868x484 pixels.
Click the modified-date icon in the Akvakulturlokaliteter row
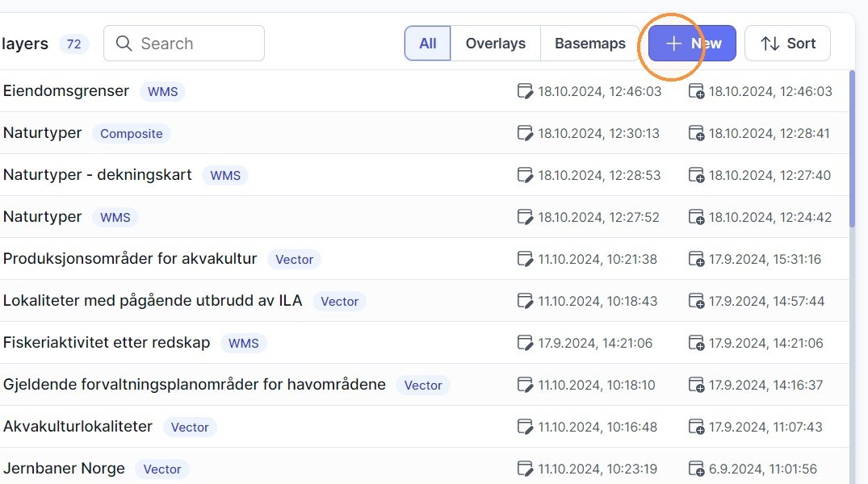[x=525, y=427]
